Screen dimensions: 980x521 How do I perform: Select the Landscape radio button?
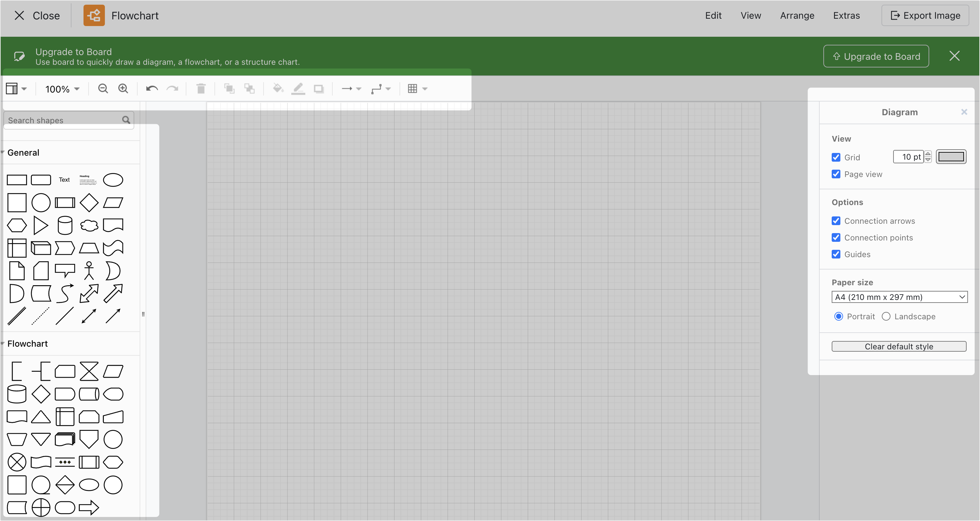[886, 316]
